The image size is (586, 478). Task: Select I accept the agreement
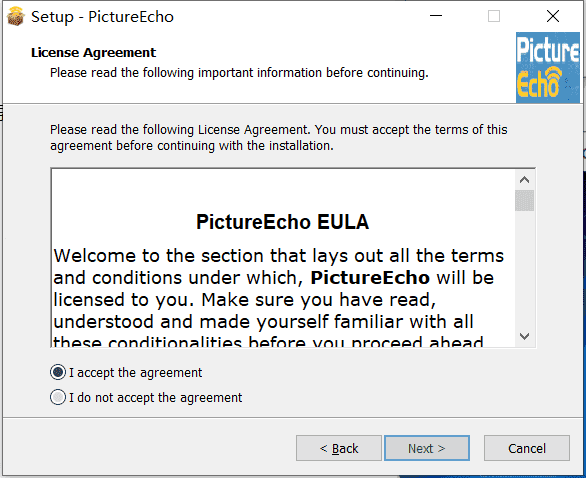[58, 372]
